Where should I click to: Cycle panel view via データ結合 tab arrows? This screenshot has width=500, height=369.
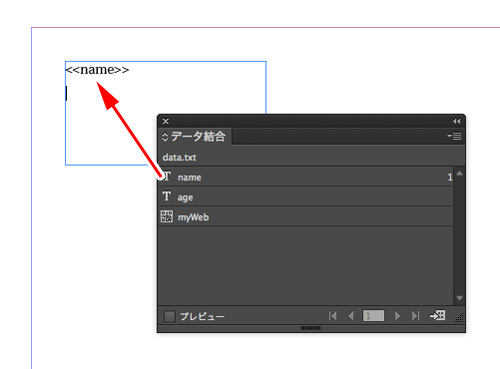click(x=165, y=137)
